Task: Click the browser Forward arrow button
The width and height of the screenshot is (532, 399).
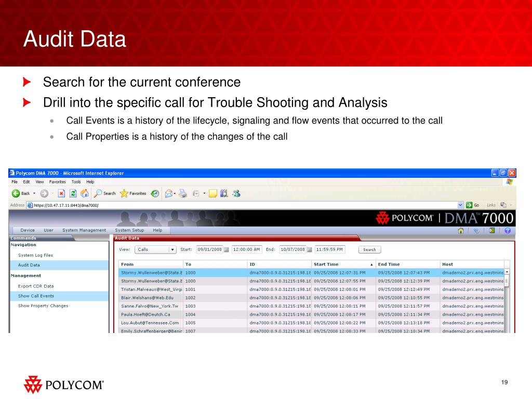Action: click(44, 193)
